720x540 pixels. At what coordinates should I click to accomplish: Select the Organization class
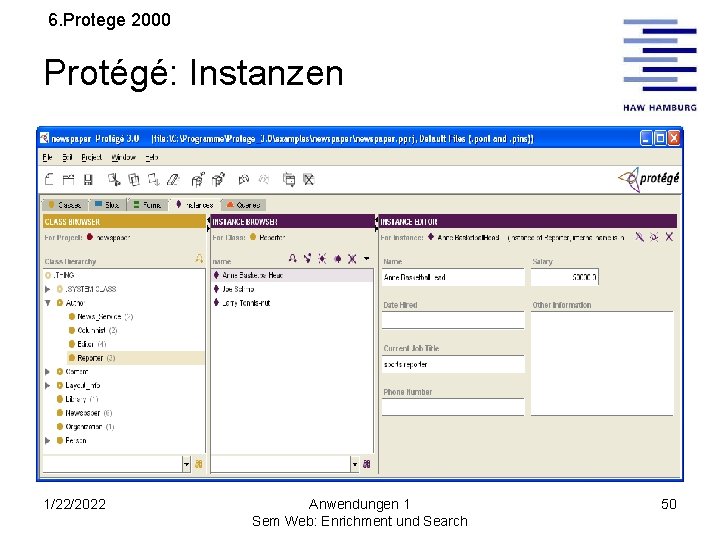tap(85, 427)
